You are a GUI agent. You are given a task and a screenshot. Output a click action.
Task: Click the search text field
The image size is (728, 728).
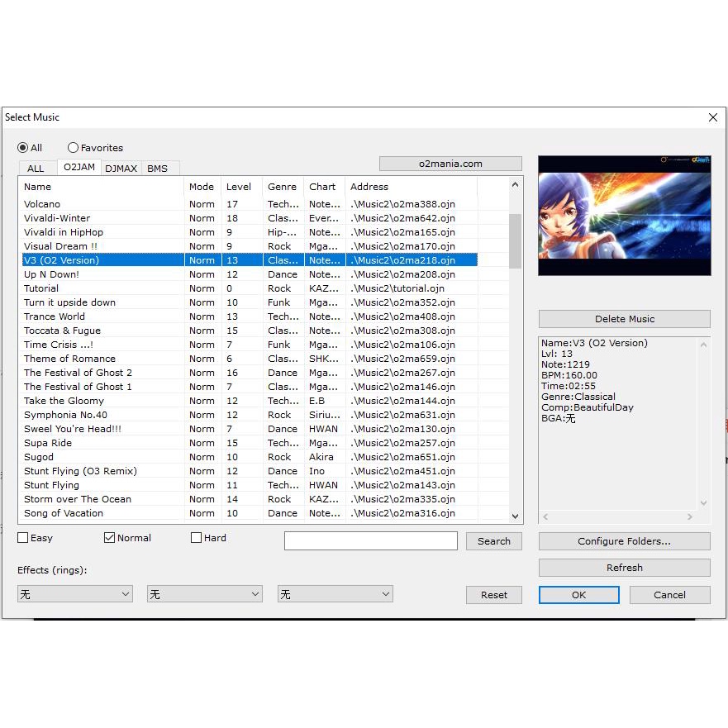370,541
